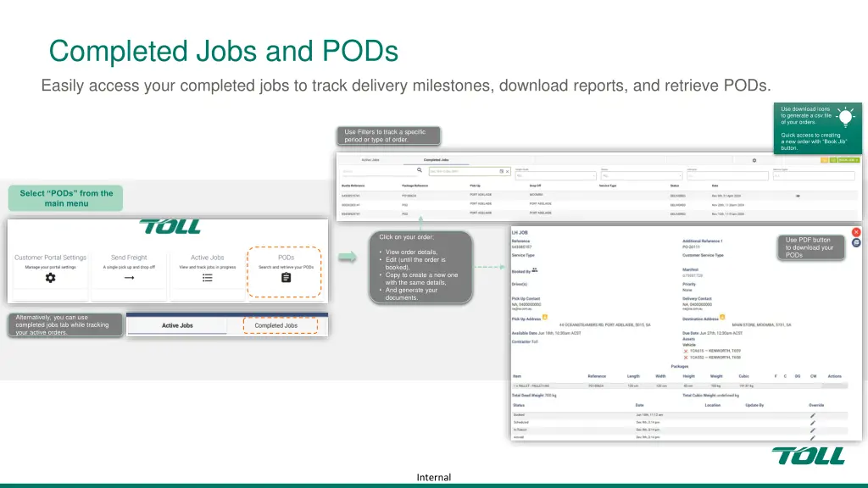Open the PODs clipboard icon
This screenshot has height=488, width=868.
tap(287, 278)
